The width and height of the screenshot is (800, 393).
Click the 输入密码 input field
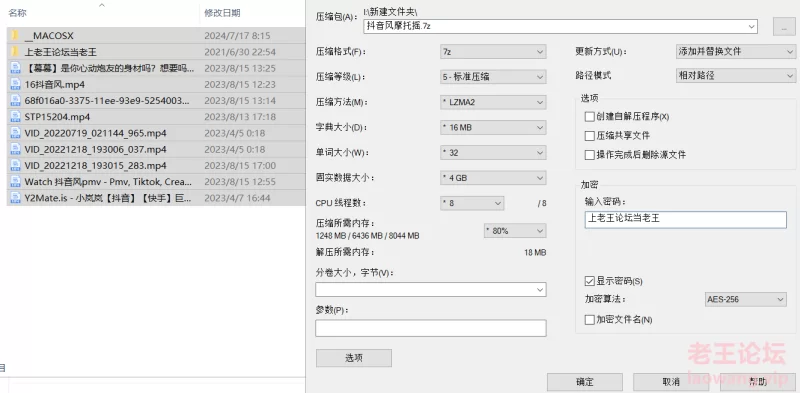(685, 219)
